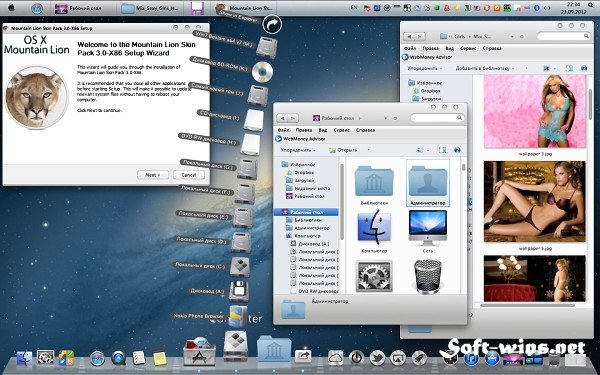
Task: Open the yellow Stickies icon in dock
Action: coord(160,359)
